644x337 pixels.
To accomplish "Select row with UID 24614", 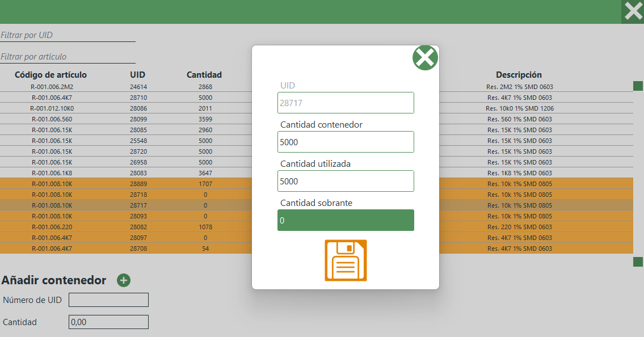I will pyautogui.click(x=138, y=87).
